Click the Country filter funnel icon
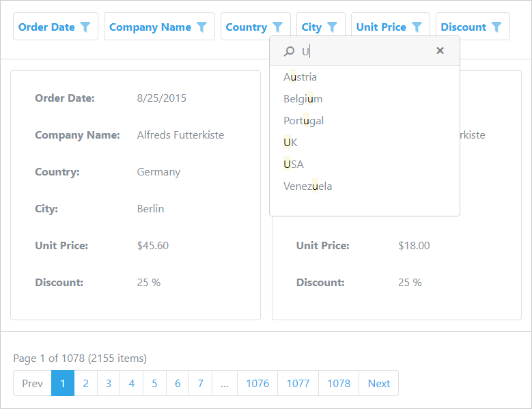Screen dimensions: 532x409 tap(277, 27)
